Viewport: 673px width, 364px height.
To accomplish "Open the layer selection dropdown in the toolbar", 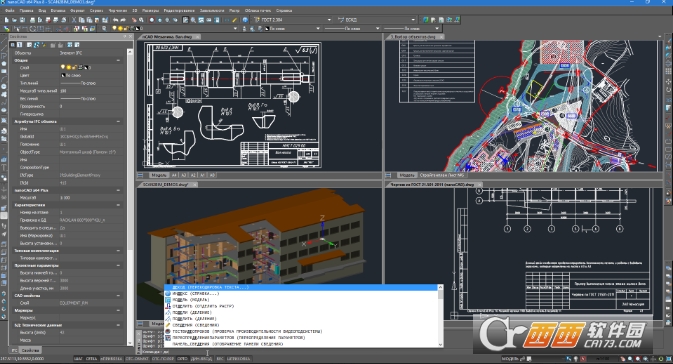I will click(x=235, y=29).
